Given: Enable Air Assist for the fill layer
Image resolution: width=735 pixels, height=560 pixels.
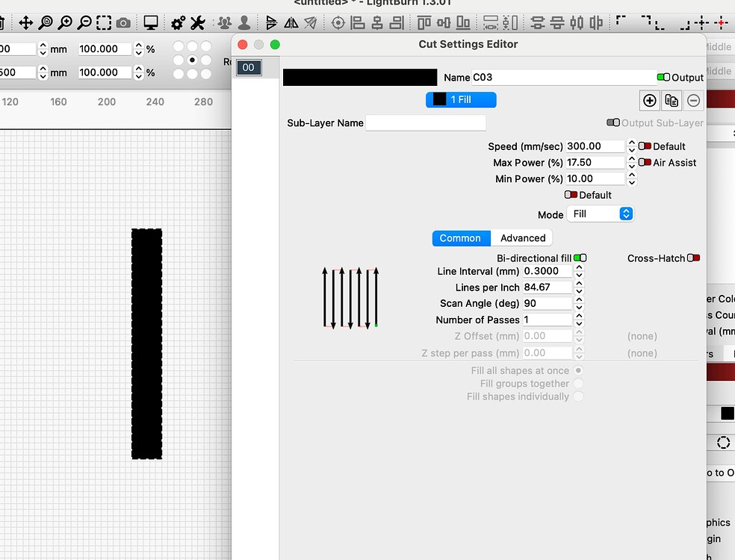Looking at the screenshot, I should (645, 162).
